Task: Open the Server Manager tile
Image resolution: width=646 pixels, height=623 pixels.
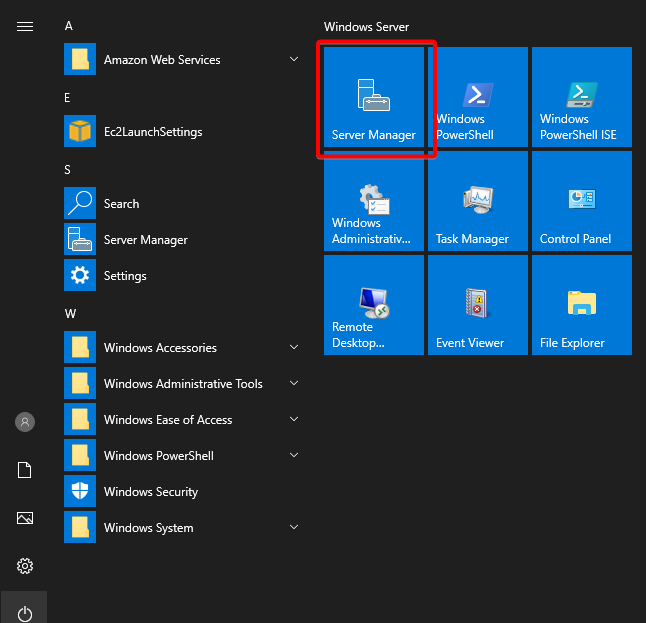Action: (x=374, y=97)
